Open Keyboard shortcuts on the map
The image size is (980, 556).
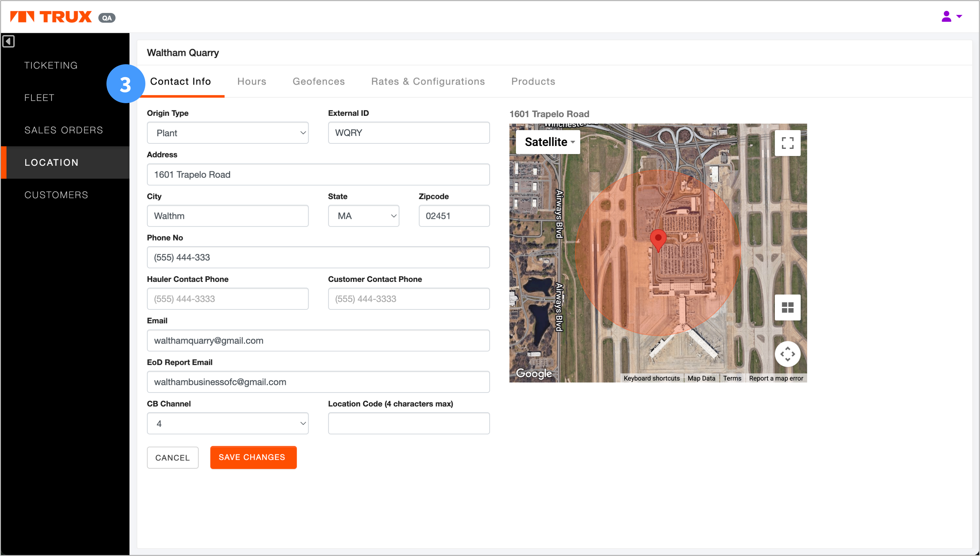point(652,378)
